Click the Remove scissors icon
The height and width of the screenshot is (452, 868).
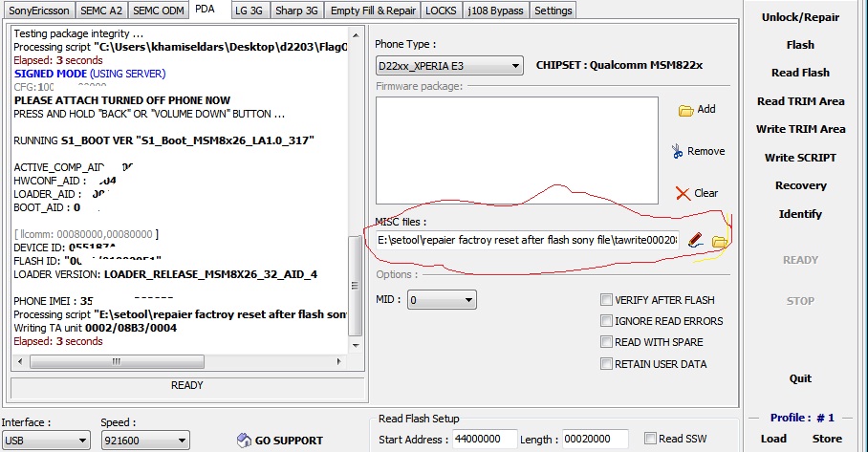point(677,151)
